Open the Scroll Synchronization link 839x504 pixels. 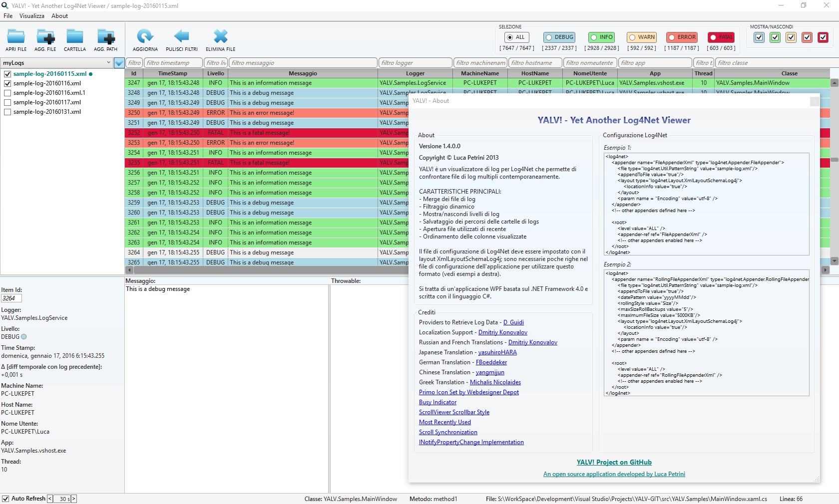click(x=448, y=432)
